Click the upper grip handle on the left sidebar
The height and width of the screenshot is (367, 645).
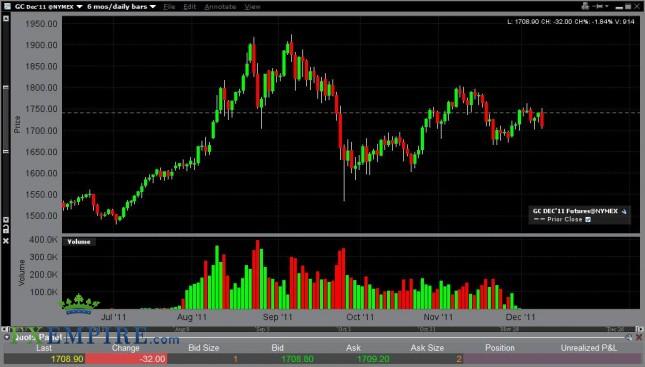6,87
